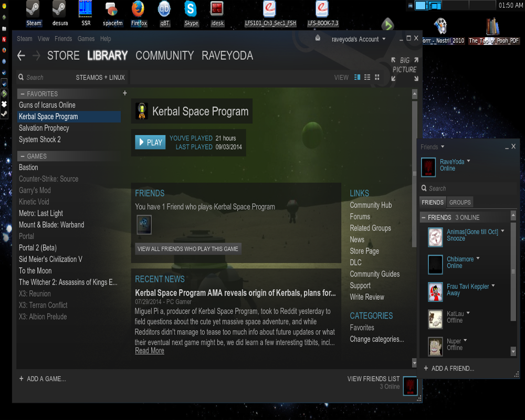Focus the Friends window Search field

pyautogui.click(x=469, y=188)
